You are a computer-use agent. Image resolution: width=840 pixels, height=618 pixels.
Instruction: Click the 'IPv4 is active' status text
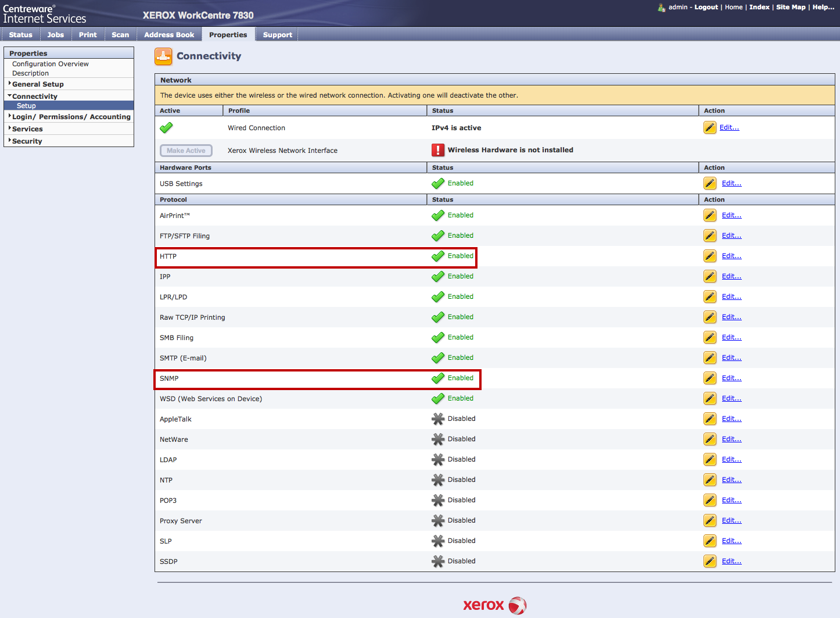pos(456,128)
